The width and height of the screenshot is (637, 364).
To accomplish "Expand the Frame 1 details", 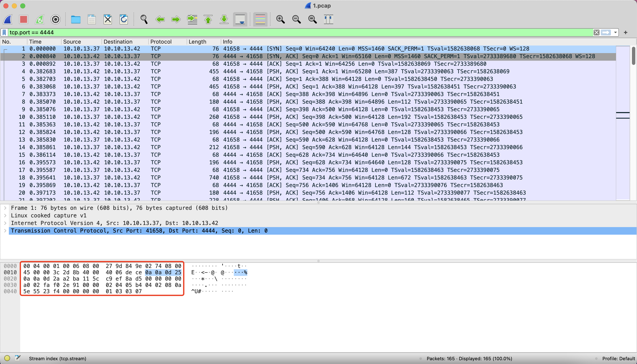I will [x=5, y=208].
